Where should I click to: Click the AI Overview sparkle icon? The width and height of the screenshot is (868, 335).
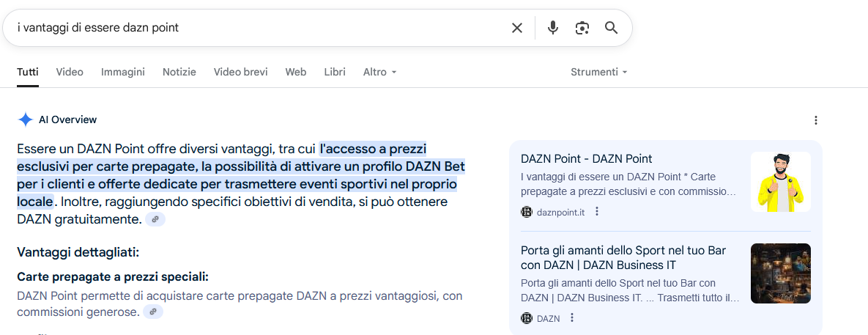26,119
